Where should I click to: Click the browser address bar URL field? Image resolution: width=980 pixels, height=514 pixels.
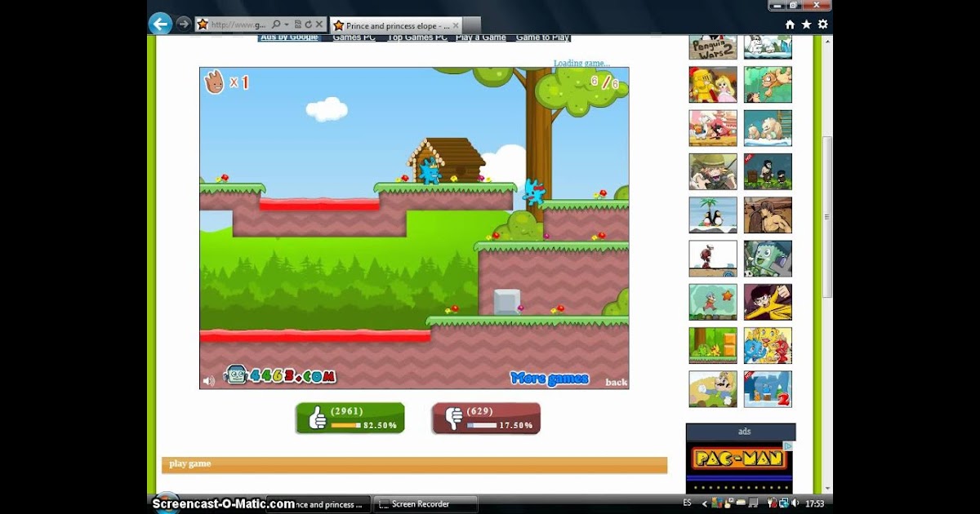[238, 25]
